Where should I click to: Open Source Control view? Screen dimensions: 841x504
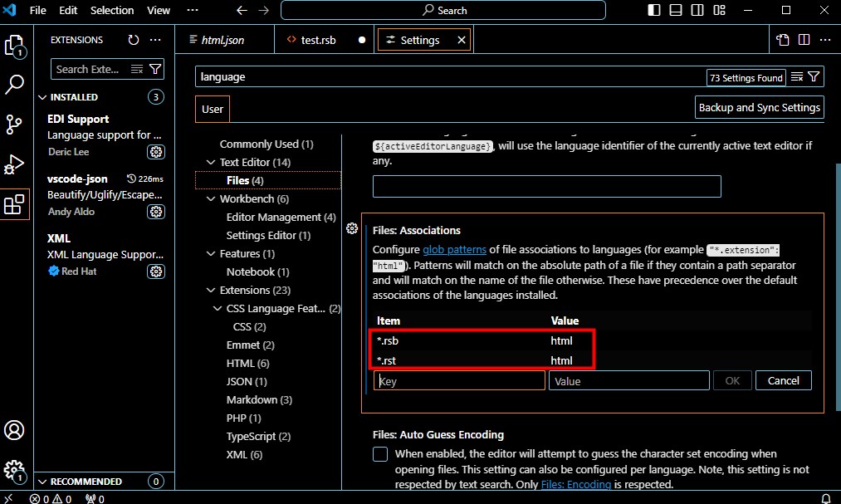14,125
